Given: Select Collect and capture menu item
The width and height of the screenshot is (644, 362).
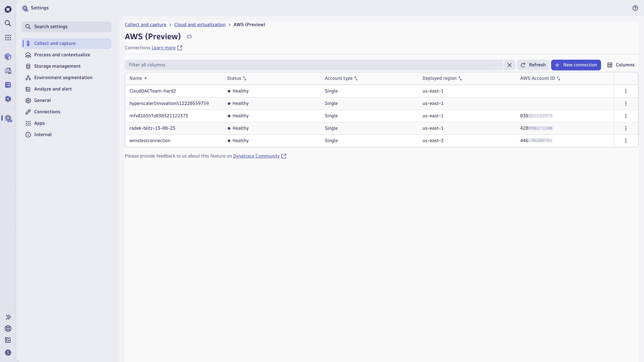Looking at the screenshot, I should pyautogui.click(x=66, y=43).
